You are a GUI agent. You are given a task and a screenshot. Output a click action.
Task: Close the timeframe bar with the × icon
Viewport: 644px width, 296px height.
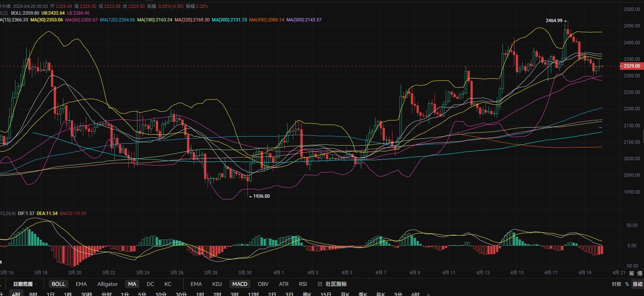pyautogui.click(x=428, y=294)
